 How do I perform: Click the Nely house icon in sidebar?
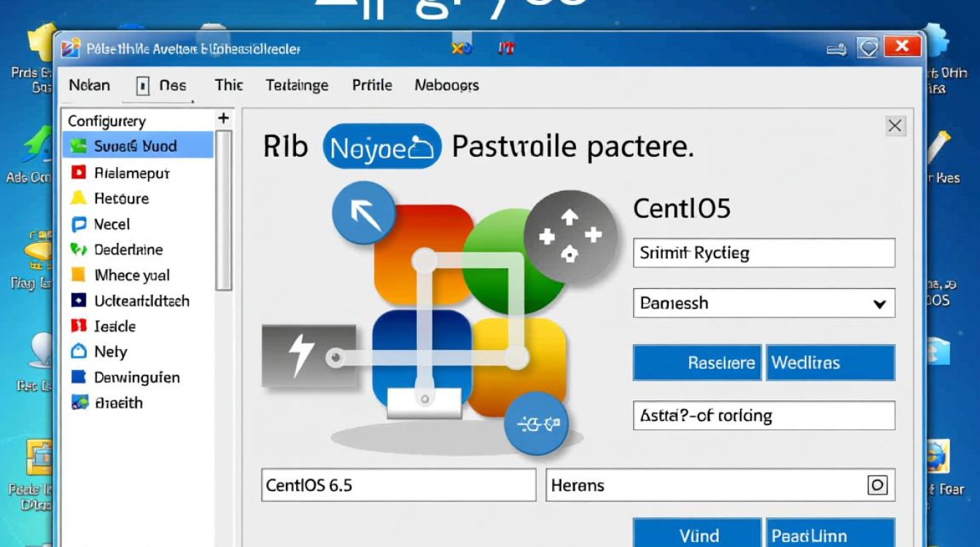click(79, 352)
